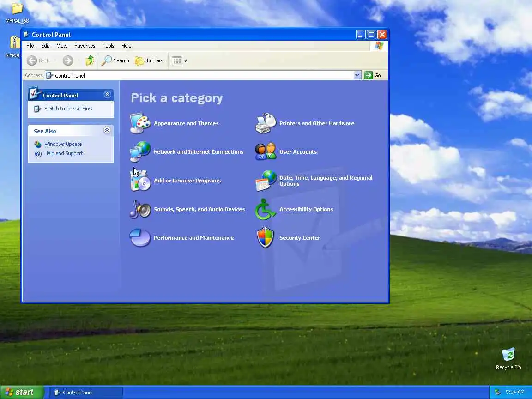
Task: Click the system tray notification icon
Action: click(498, 392)
